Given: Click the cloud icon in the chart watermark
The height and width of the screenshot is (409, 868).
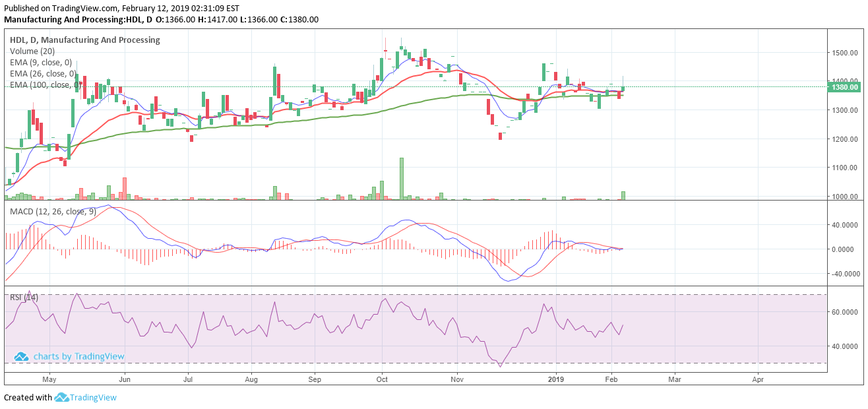Looking at the screenshot, I should (21, 356).
